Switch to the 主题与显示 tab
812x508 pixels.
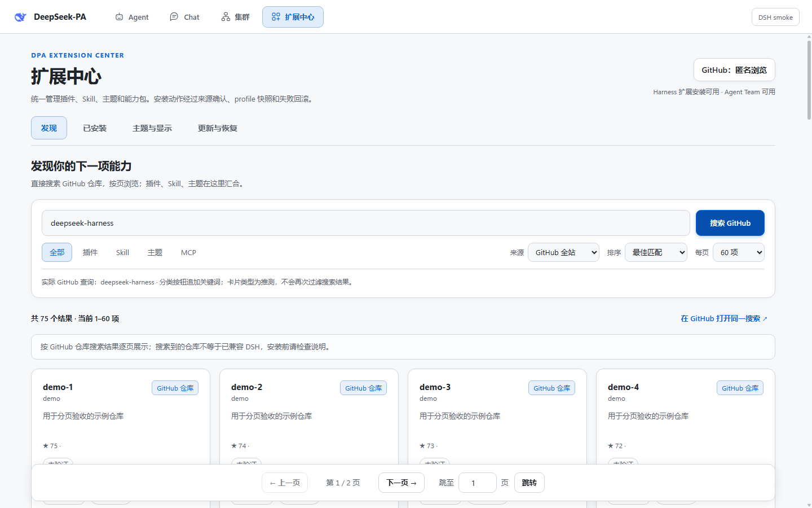click(152, 128)
